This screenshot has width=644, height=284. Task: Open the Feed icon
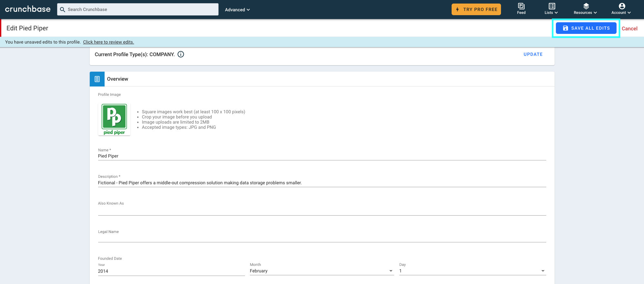pos(521,9)
